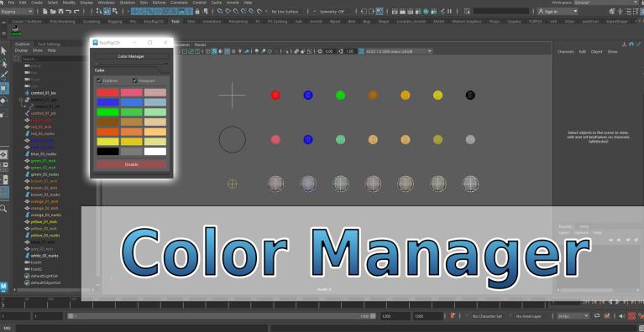Click the Open Scene folder icon
Screen dimensions: 644x332
(x=53, y=12)
